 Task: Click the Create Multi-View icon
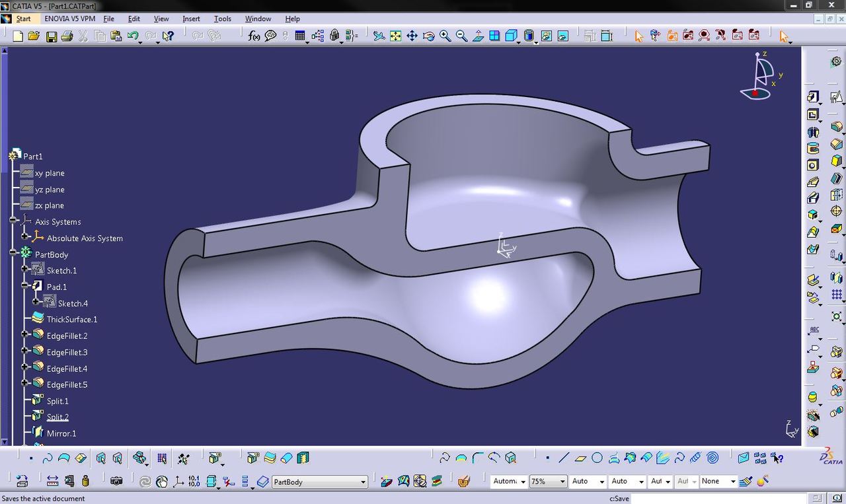pyautogui.click(x=494, y=36)
